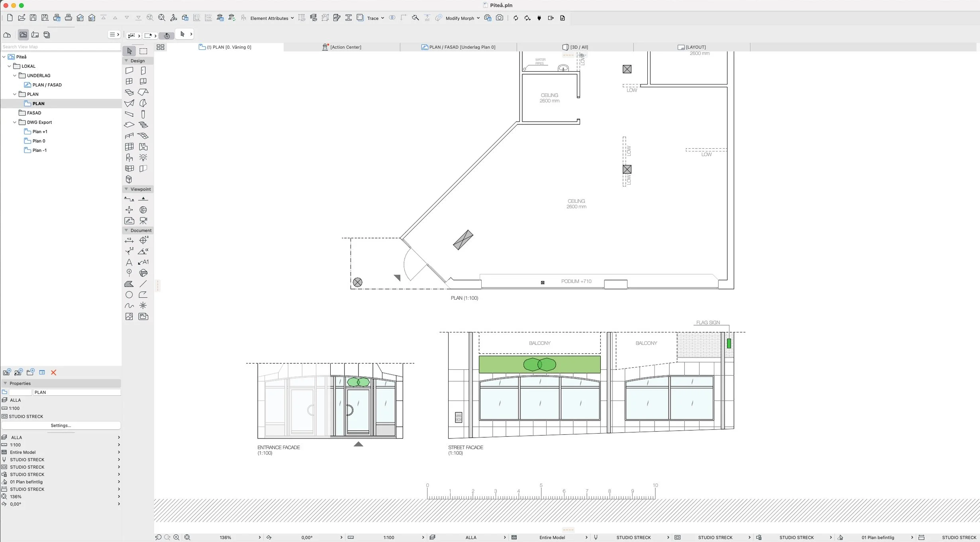Activate the Marquee selection tool
The width and height of the screenshot is (980, 542).
(143, 51)
